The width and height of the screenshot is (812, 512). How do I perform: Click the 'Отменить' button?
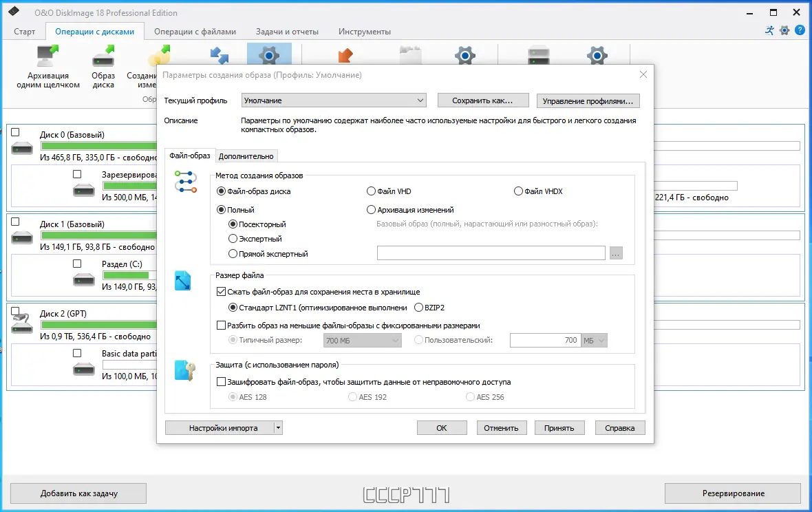coord(501,428)
